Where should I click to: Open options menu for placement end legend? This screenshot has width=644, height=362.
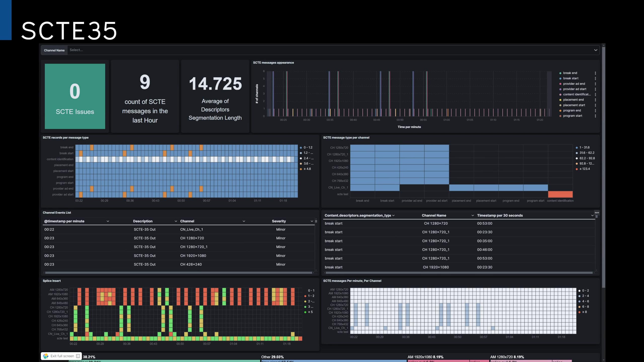[595, 100]
